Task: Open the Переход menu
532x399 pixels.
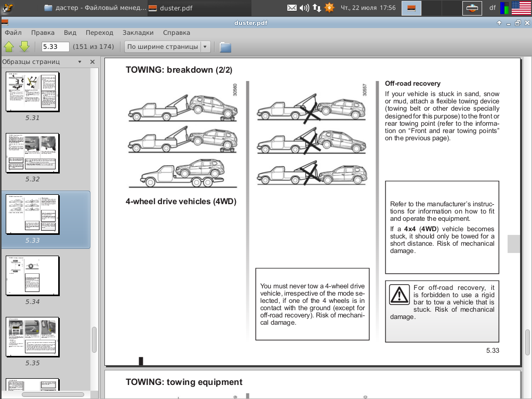Action: (99, 33)
